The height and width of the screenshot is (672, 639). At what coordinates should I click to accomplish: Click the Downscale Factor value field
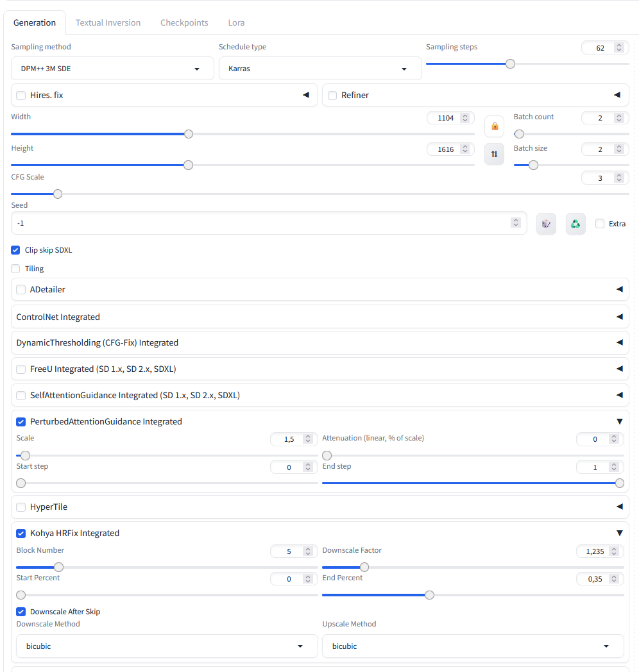click(600, 551)
